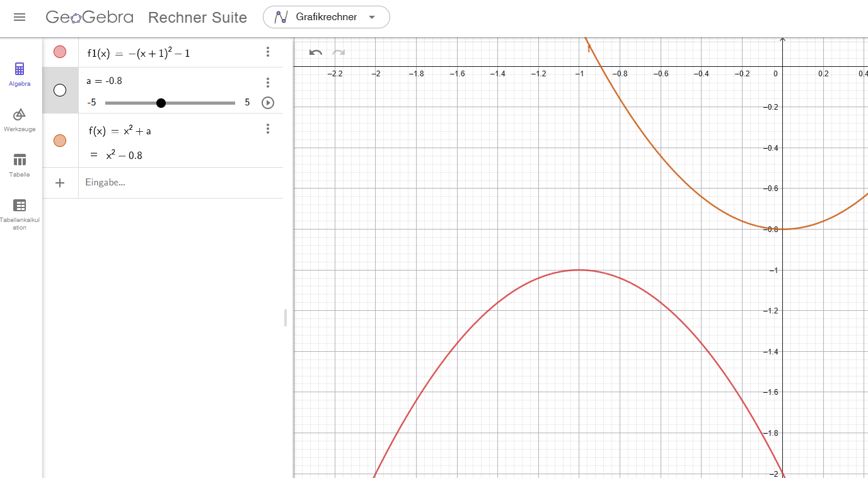The image size is (868, 478).
Task: Open the Tabelle view icon
Action: point(20,164)
